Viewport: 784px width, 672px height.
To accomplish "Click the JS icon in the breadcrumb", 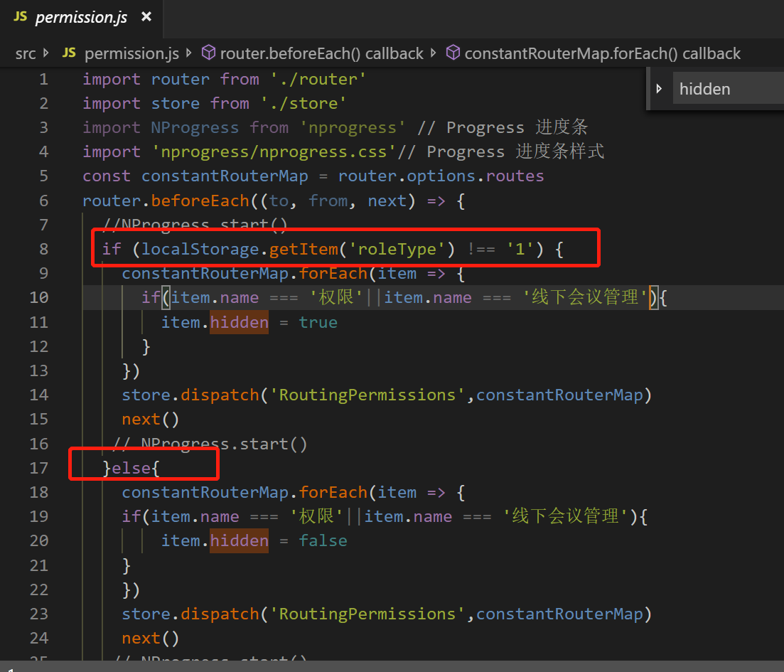I will [69, 53].
